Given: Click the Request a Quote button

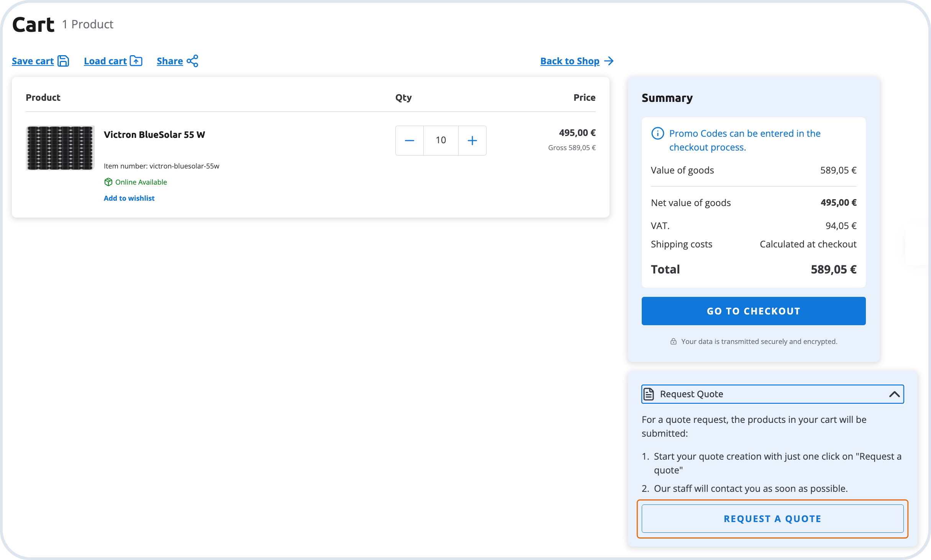Looking at the screenshot, I should [772, 519].
